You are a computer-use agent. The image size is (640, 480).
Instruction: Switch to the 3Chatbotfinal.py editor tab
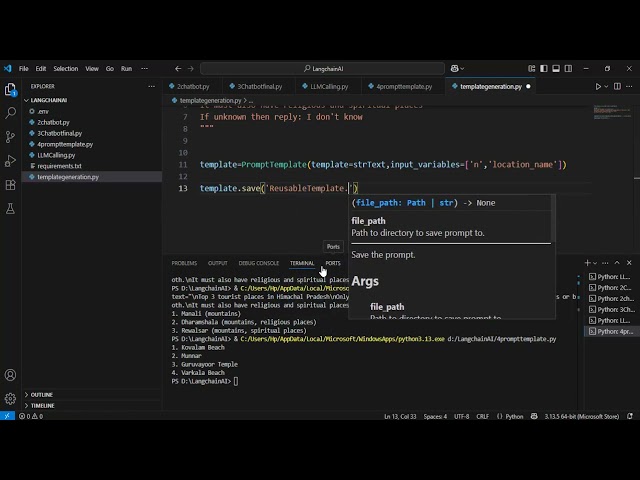pyautogui.click(x=260, y=87)
